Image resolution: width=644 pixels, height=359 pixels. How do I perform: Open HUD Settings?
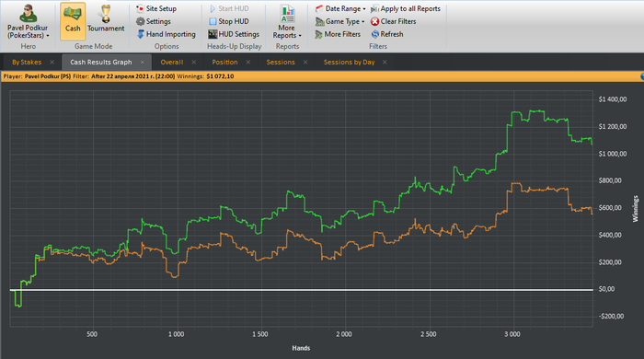pyautogui.click(x=234, y=34)
